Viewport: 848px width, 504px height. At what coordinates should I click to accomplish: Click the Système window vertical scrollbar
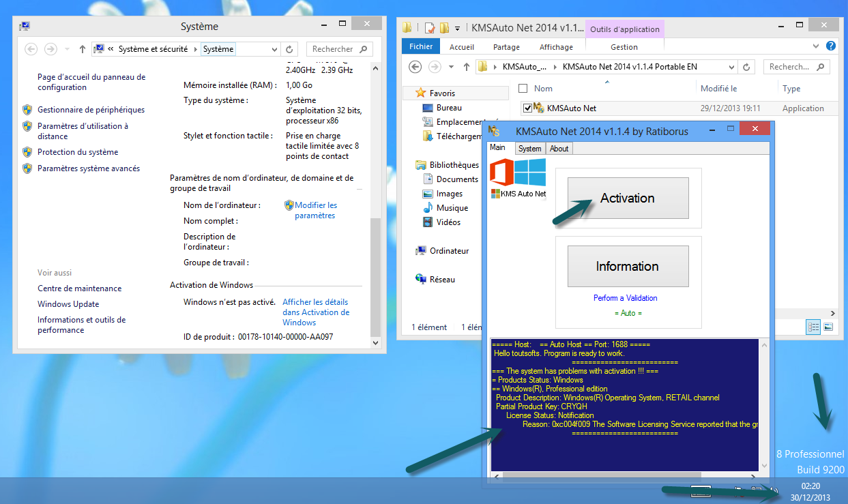coord(375,205)
